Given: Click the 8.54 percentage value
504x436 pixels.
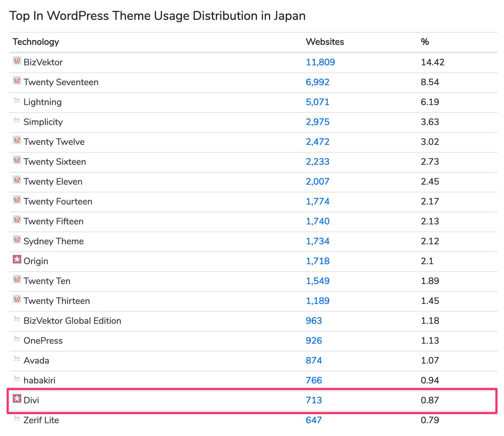Looking at the screenshot, I should (x=430, y=82).
